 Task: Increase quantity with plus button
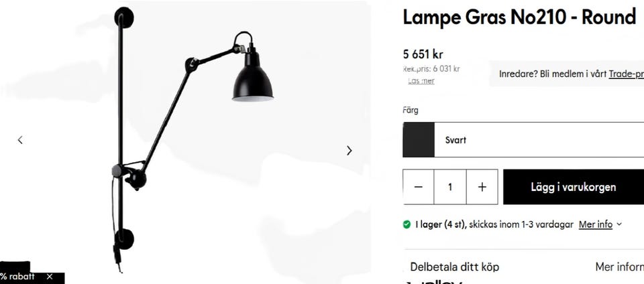(x=482, y=187)
